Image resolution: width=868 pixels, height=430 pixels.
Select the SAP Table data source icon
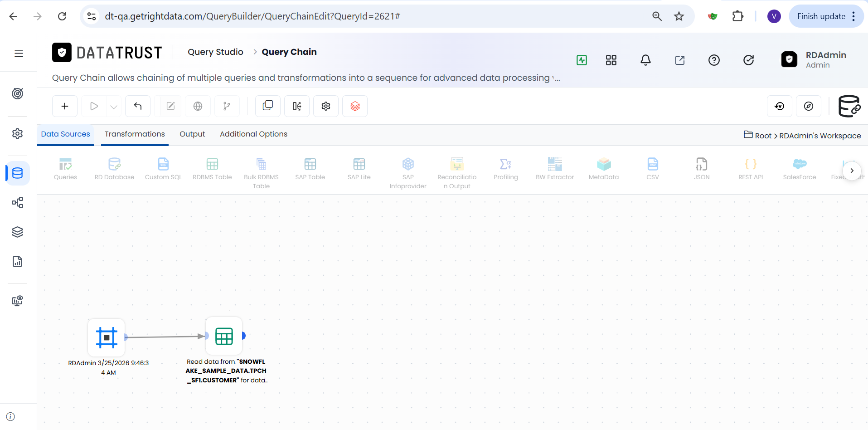[x=310, y=164]
